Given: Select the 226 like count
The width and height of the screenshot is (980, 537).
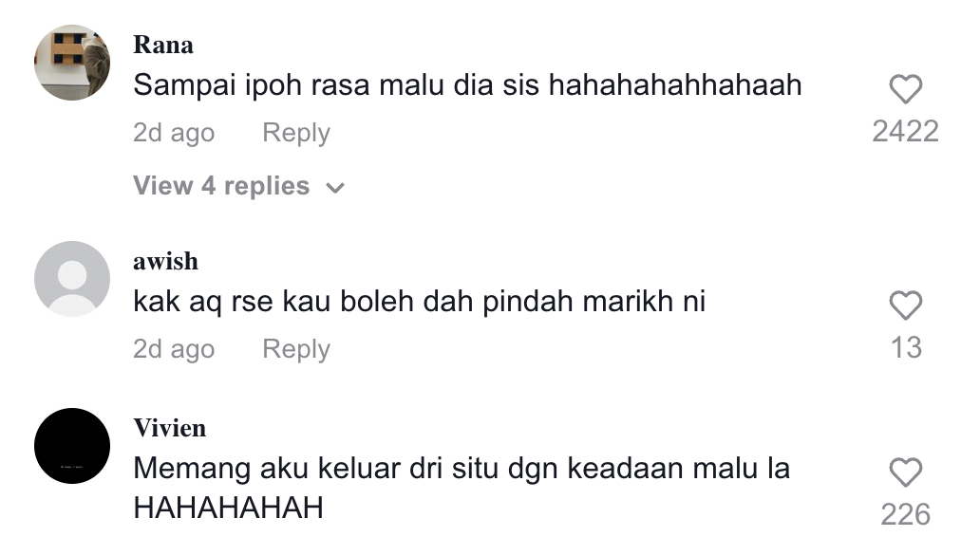Looking at the screenshot, I should point(906,515).
